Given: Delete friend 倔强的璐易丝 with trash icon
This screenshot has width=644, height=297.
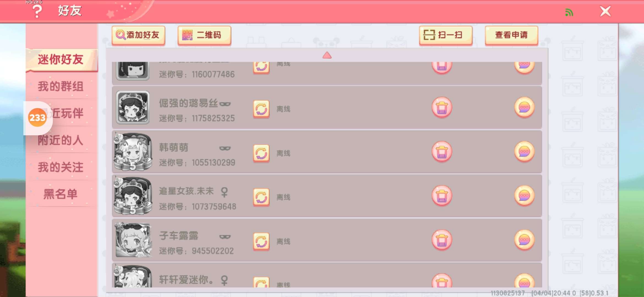Looking at the screenshot, I should click(x=442, y=107).
